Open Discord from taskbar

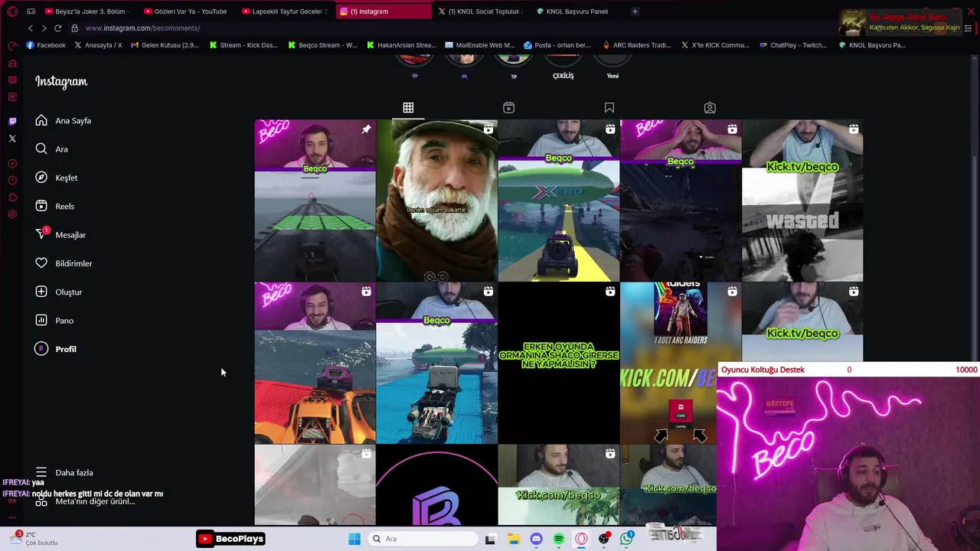tap(536, 539)
